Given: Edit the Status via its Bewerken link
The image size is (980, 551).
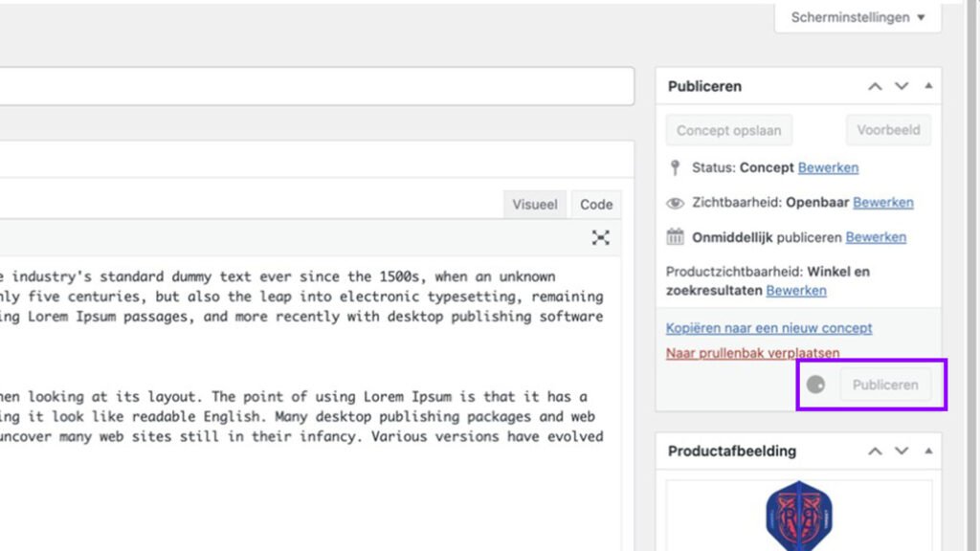Looking at the screenshot, I should (x=828, y=167).
